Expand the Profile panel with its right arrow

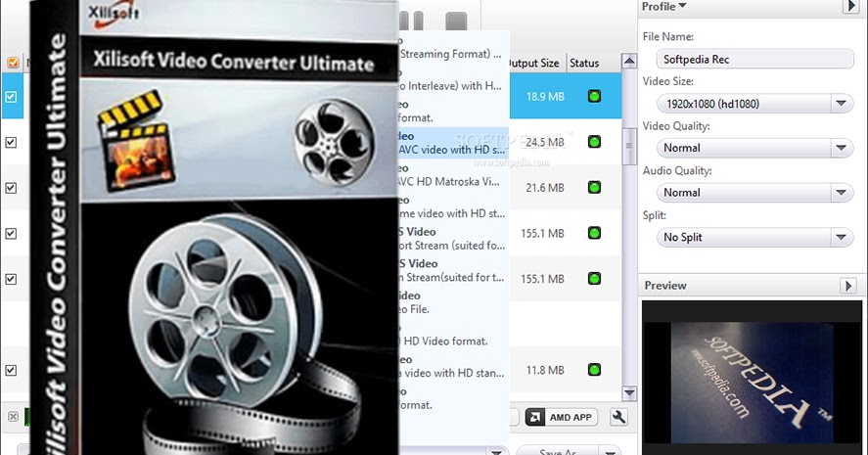pos(850,6)
